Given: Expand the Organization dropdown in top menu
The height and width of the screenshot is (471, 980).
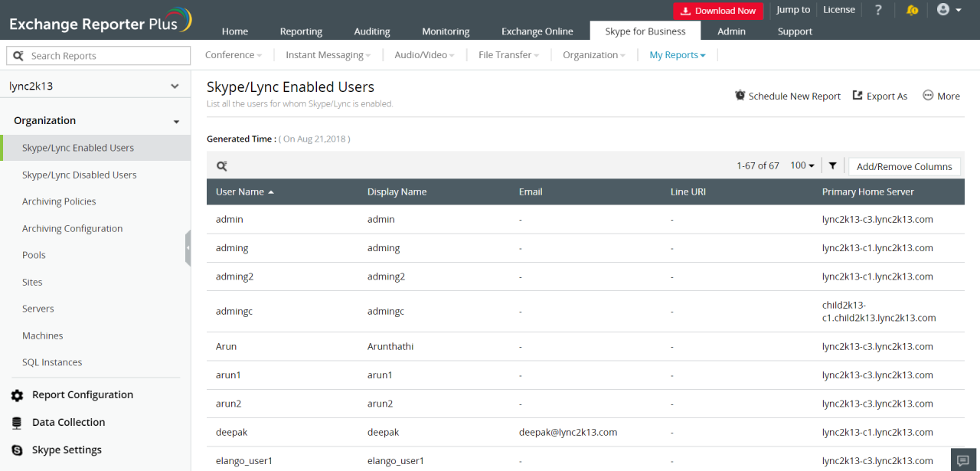Looking at the screenshot, I should click(x=594, y=55).
